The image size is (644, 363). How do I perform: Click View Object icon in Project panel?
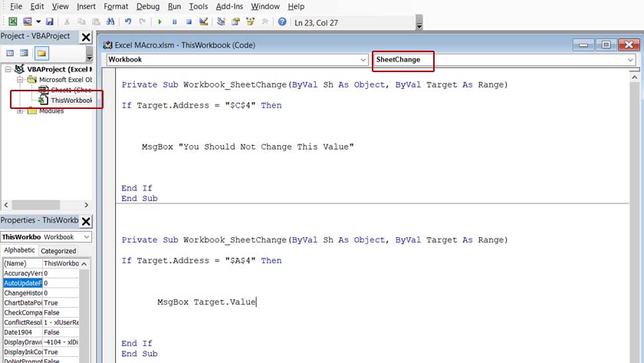(x=25, y=53)
